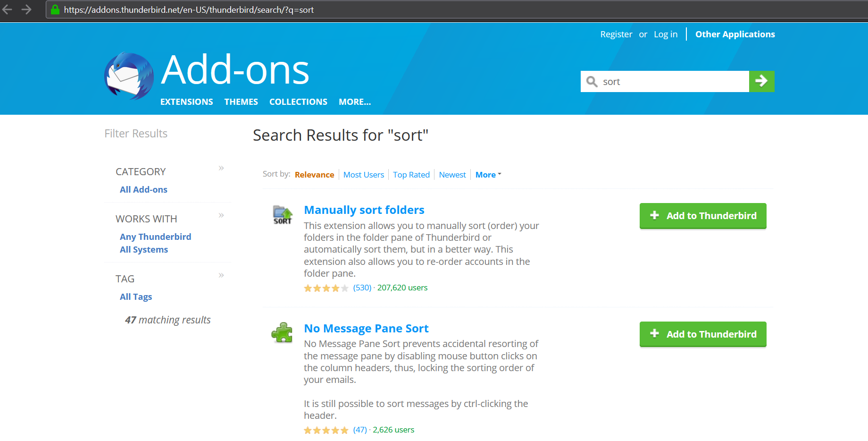
Task: Click the Log in link
Action: coord(666,34)
